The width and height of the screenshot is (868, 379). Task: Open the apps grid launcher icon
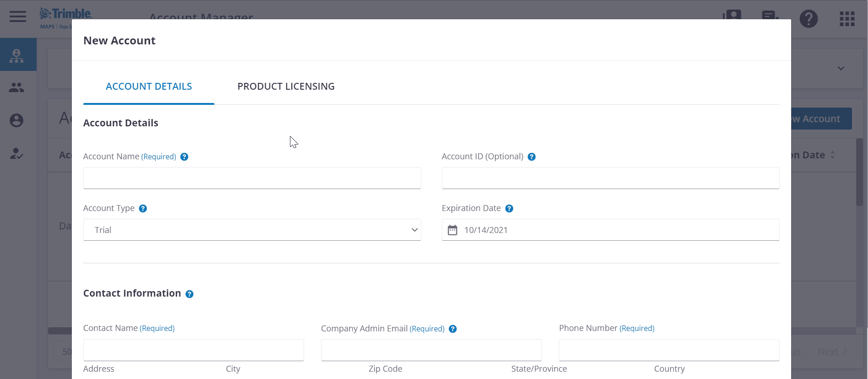[x=847, y=19]
